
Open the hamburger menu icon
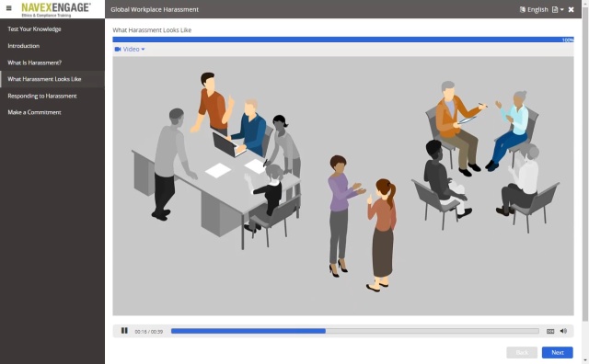click(x=9, y=8)
